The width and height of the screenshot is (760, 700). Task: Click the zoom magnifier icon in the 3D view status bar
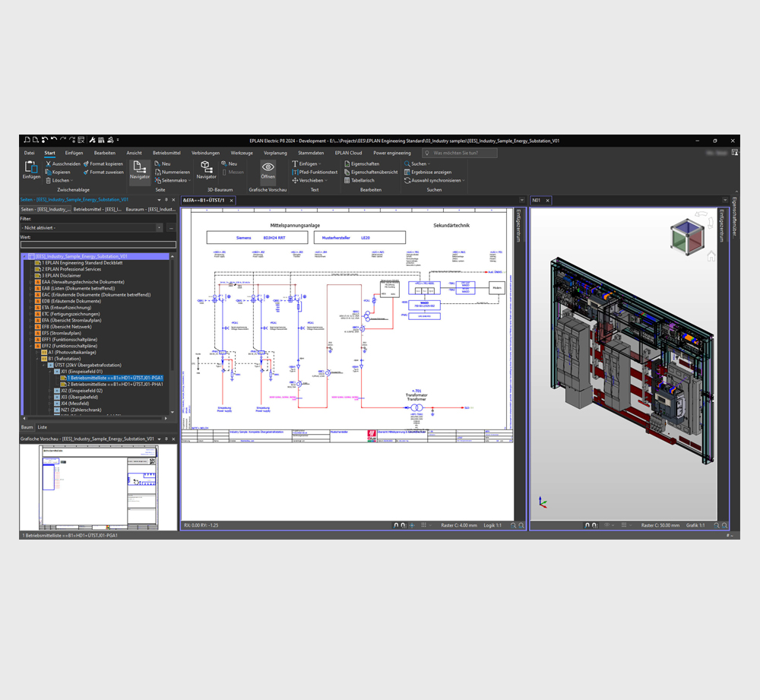[x=717, y=525]
